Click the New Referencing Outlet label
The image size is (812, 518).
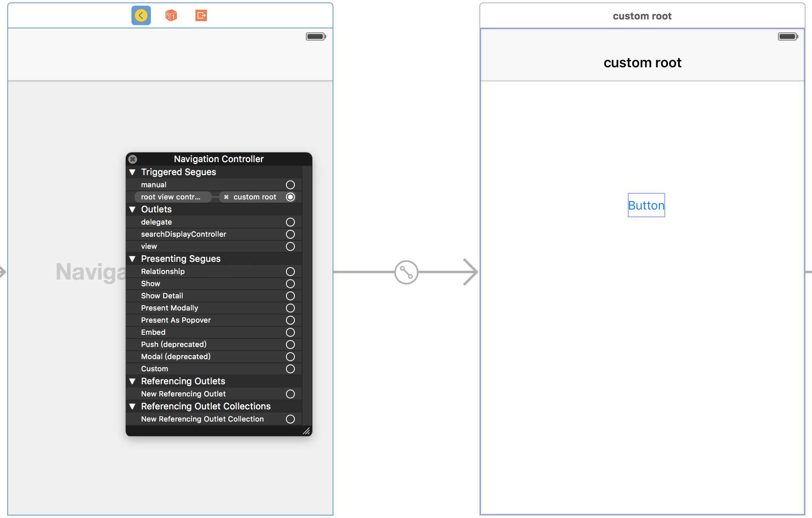coord(183,394)
